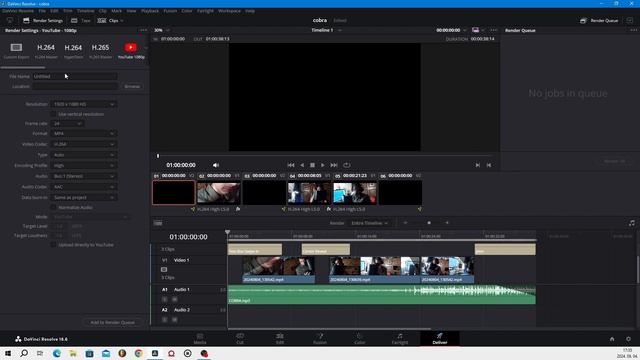
Task: Open the Format MP4 dropdown
Action: (84, 133)
